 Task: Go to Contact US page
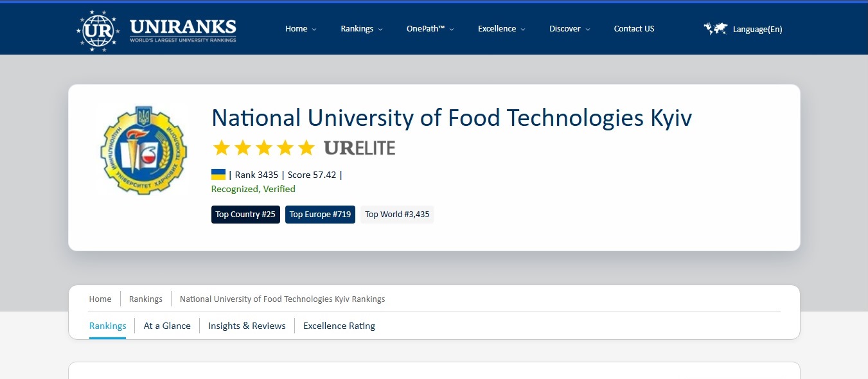pyautogui.click(x=634, y=29)
